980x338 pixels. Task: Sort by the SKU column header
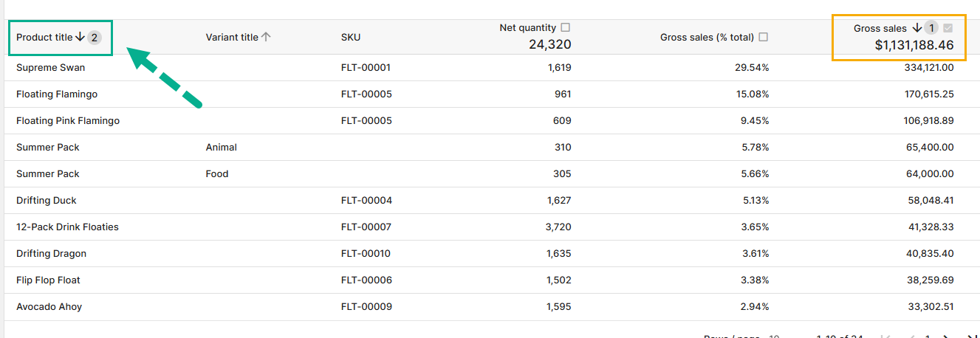pyautogui.click(x=351, y=38)
